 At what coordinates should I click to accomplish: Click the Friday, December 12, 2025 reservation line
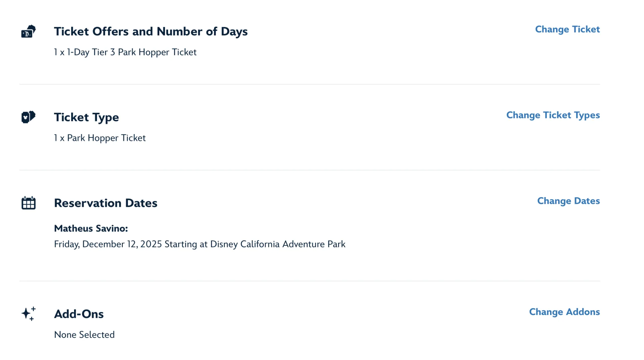tap(200, 244)
